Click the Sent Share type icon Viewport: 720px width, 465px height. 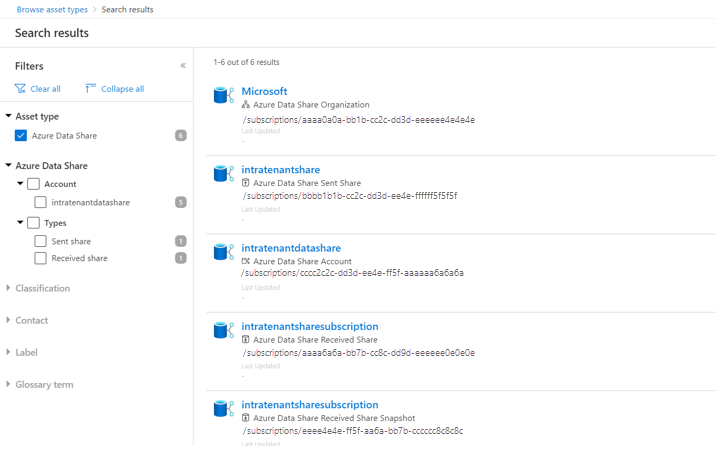pyautogui.click(x=246, y=183)
